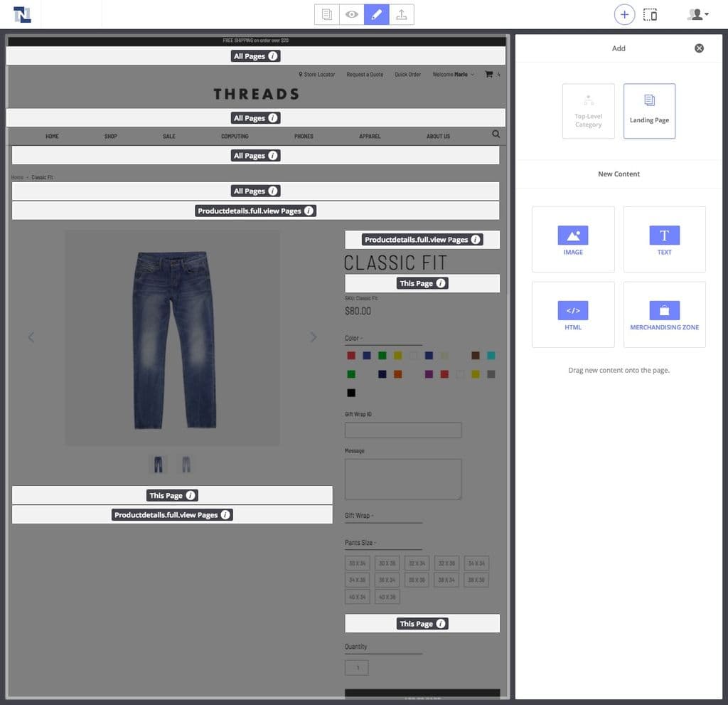
Task: Click the THREADS store logo
Action: tap(256, 94)
